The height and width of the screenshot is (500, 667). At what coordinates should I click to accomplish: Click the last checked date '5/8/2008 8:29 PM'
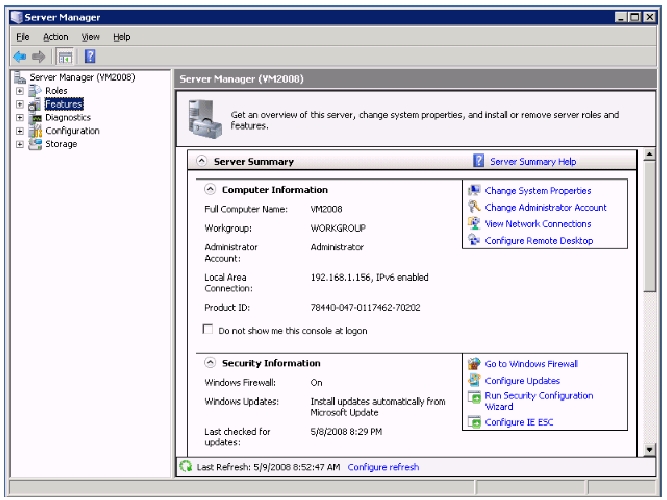click(346, 431)
